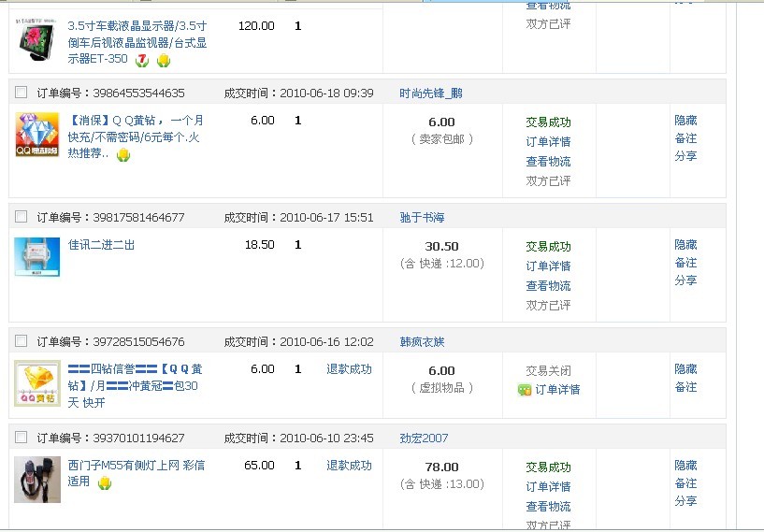This screenshot has width=764, height=532.
Task: Open the 西门子M55 phone product image
Action: click(37, 479)
